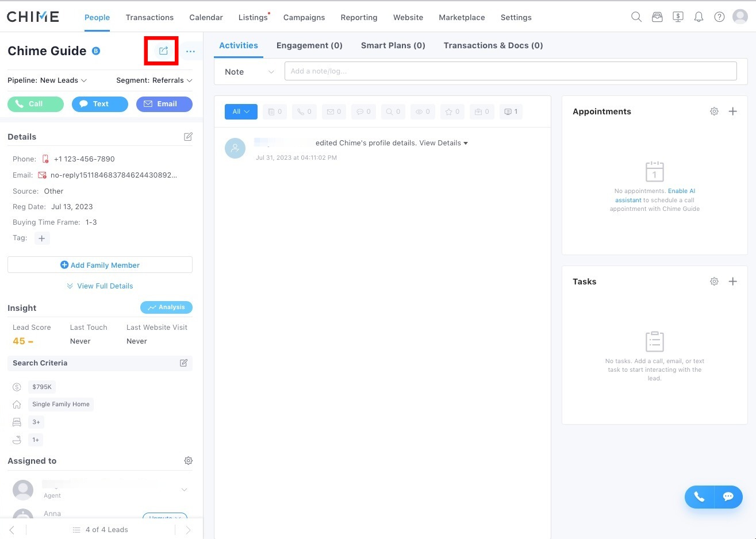
Task: Filter activities by property search icon
Action: (393, 111)
